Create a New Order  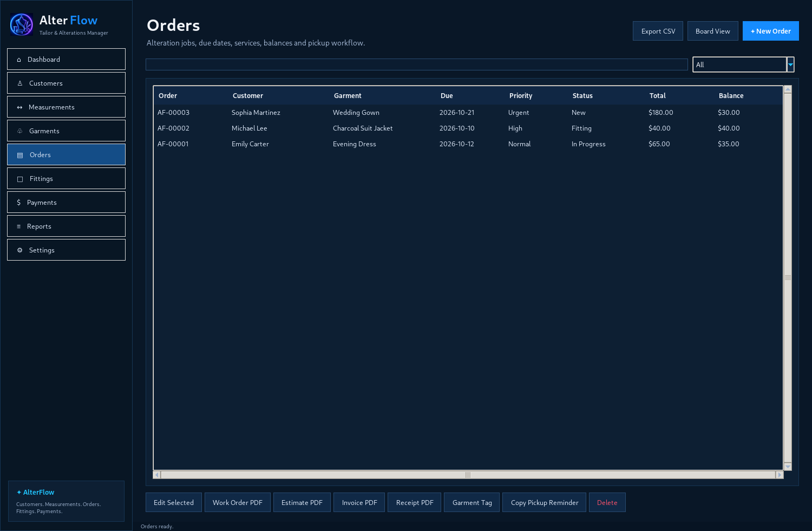(770, 31)
